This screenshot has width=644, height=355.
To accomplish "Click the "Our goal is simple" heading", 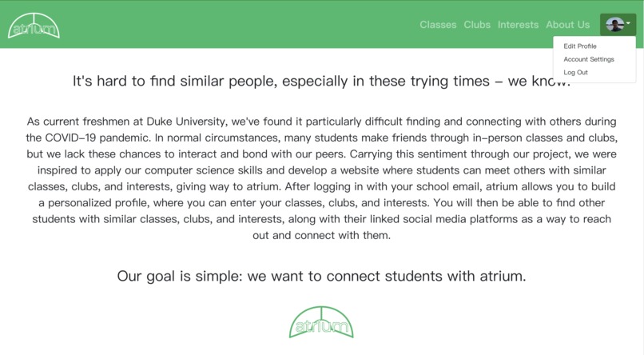I will tap(321, 276).
